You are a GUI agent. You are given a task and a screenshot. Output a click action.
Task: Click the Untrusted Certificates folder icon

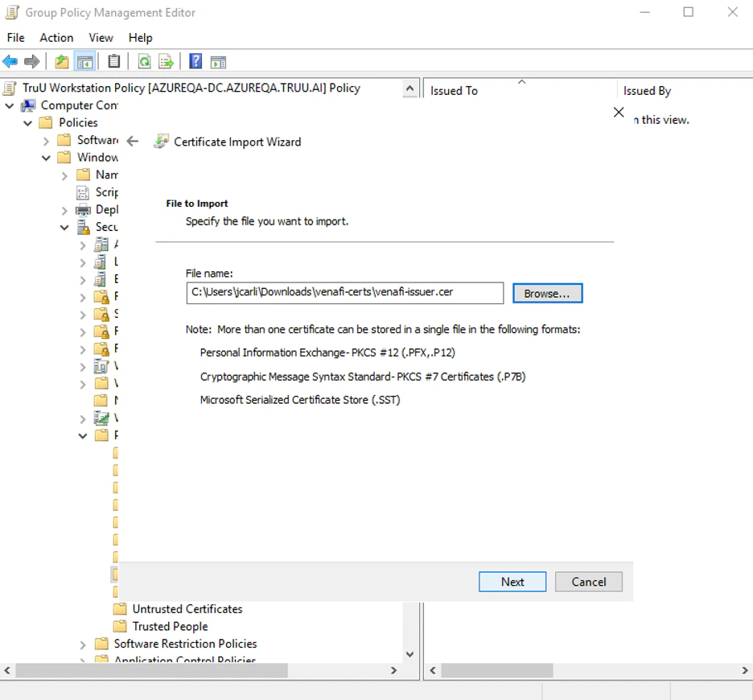(120, 609)
